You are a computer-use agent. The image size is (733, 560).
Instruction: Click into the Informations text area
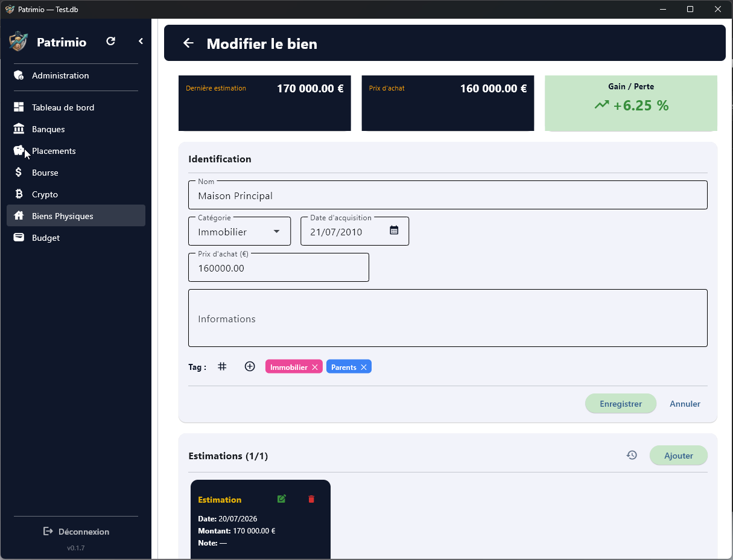tap(448, 318)
